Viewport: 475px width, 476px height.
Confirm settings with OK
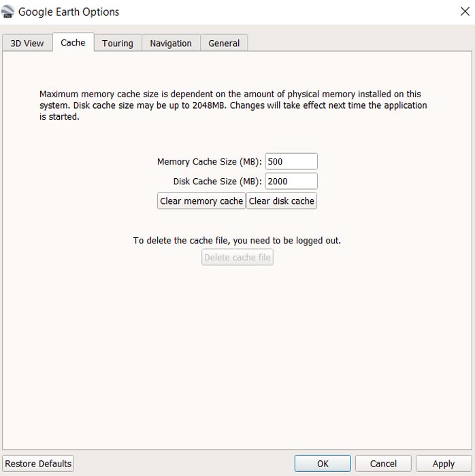point(323,464)
